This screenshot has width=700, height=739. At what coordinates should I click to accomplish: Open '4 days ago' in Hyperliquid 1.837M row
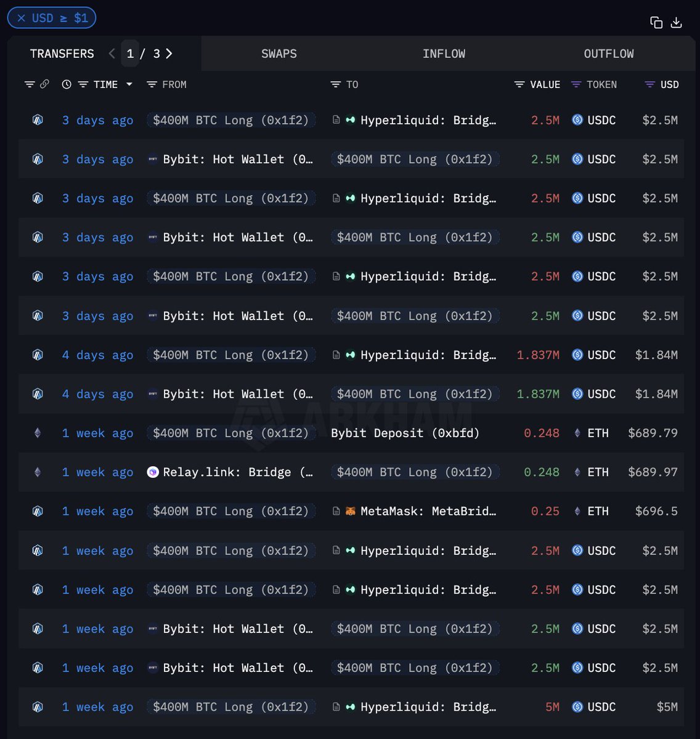coord(97,355)
